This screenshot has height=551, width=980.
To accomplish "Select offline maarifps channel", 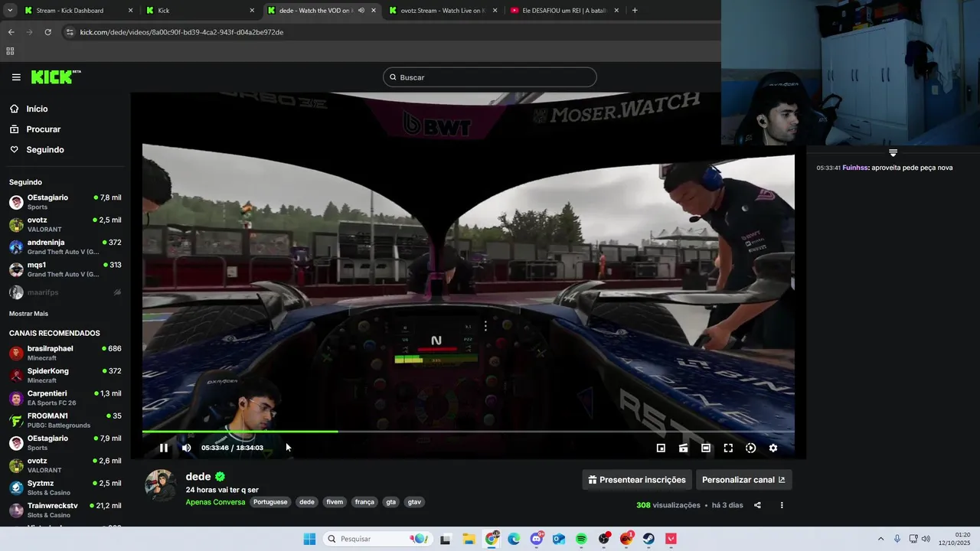I will pos(65,292).
